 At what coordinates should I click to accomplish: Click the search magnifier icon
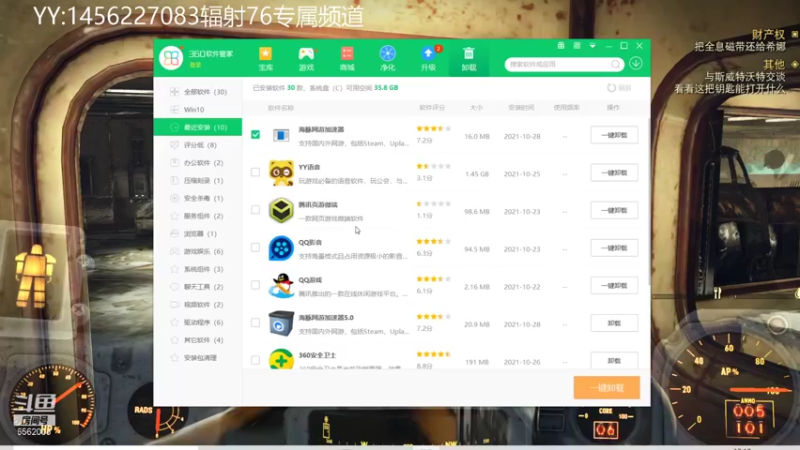point(616,64)
